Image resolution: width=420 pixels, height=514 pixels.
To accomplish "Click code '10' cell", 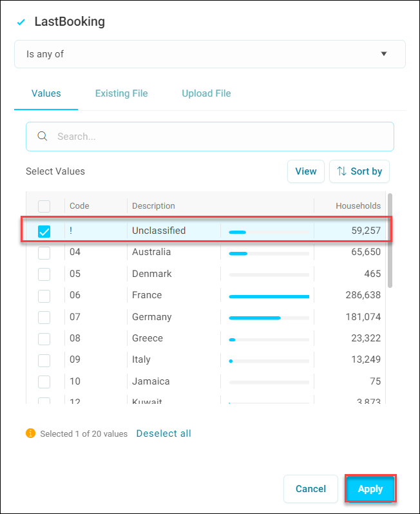I will click(x=75, y=381).
